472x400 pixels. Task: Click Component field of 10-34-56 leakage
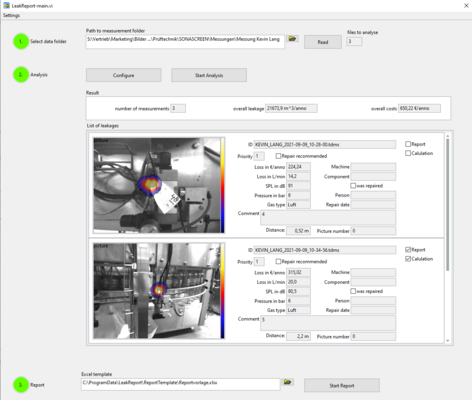coord(373,282)
